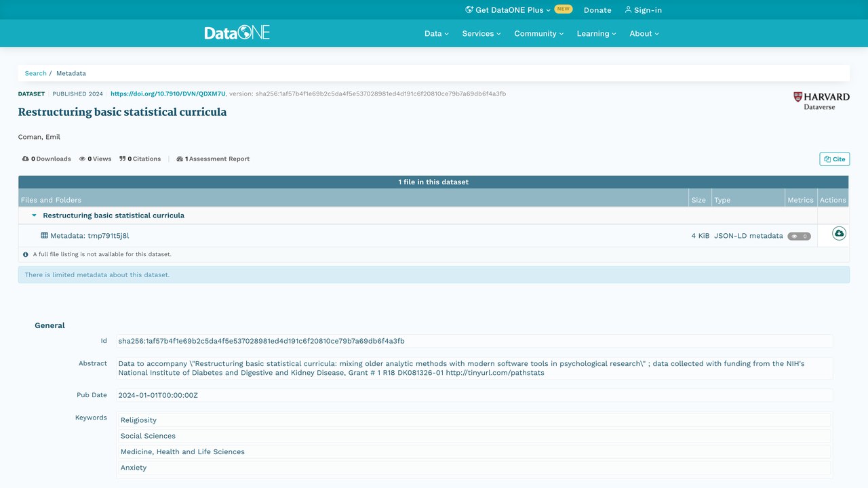Click the quote icon next to 0 Citations
Viewport: 868px width, 488px height.
click(123, 159)
